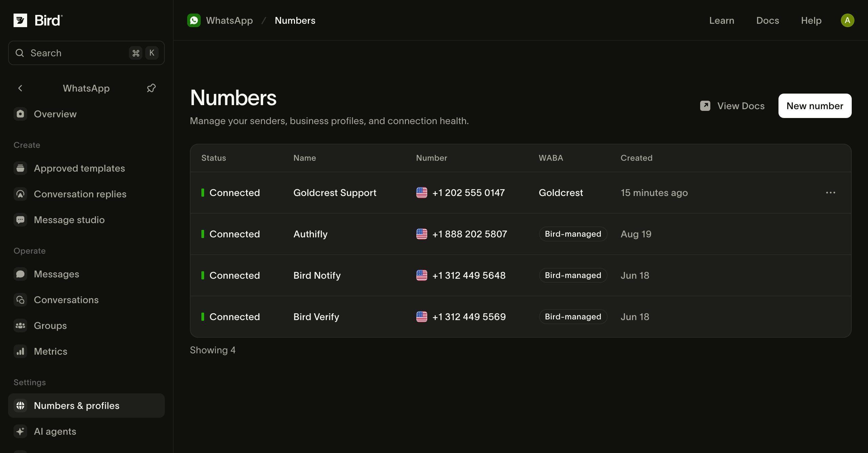Sort by the Created column header
Screen dimensions: 868x453
[636, 158]
